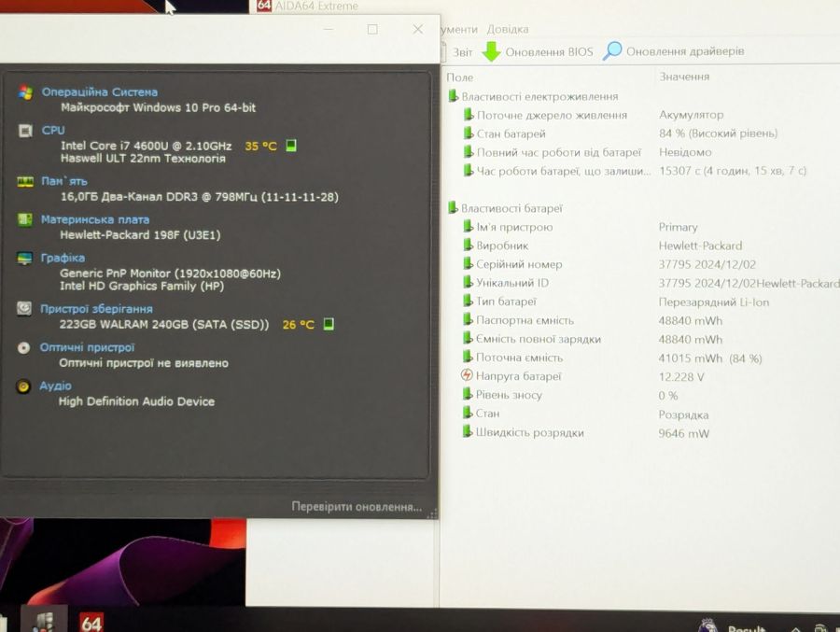Click the hard drive icon beside Пристрої зберігання
Image resolution: width=840 pixels, height=632 pixels.
pyautogui.click(x=24, y=308)
